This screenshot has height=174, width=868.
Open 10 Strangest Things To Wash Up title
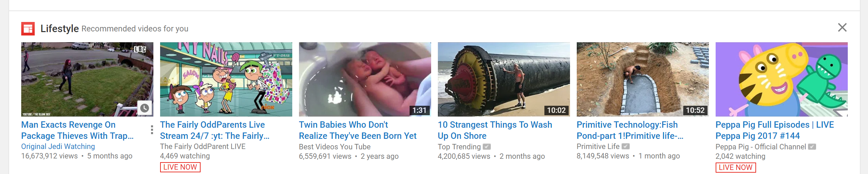point(495,130)
